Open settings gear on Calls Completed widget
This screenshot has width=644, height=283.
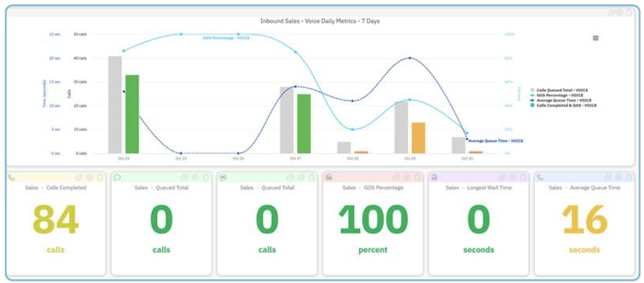pos(90,177)
